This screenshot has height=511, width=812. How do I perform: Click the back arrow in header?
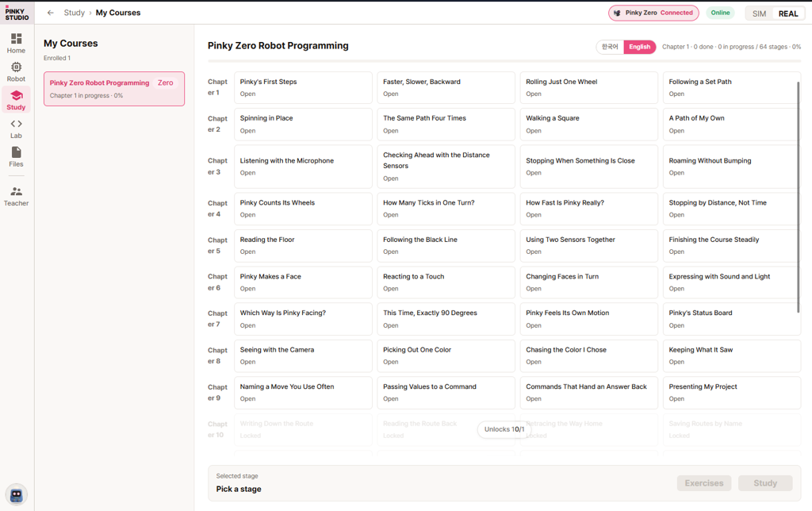coord(50,13)
